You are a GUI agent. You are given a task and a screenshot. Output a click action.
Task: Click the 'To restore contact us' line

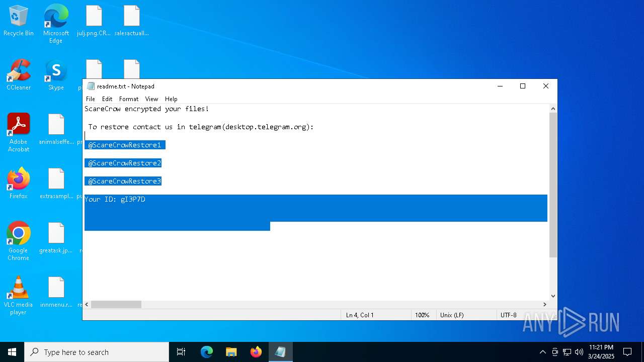click(201, 127)
